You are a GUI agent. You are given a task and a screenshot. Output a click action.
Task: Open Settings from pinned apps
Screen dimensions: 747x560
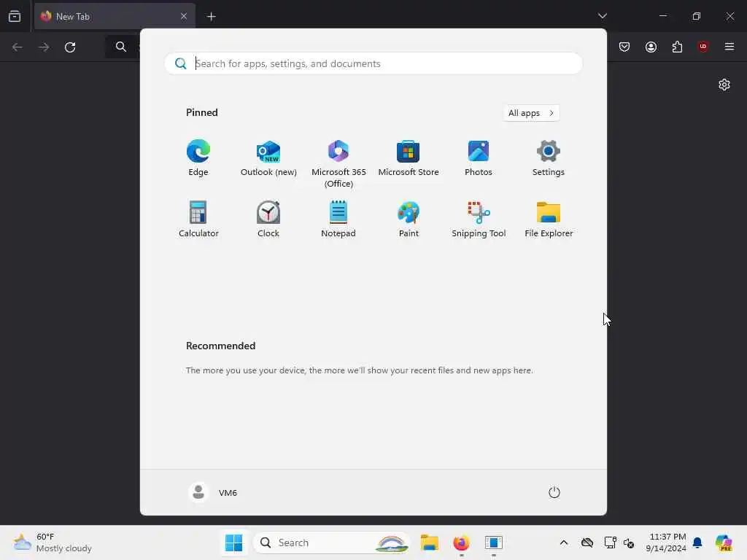click(x=549, y=158)
